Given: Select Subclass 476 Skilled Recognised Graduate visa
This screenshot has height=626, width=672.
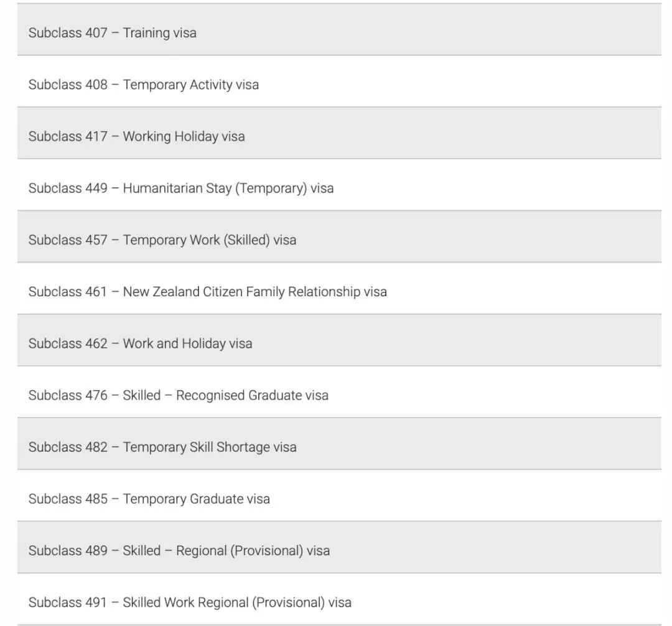Looking at the screenshot, I should 339,393.
